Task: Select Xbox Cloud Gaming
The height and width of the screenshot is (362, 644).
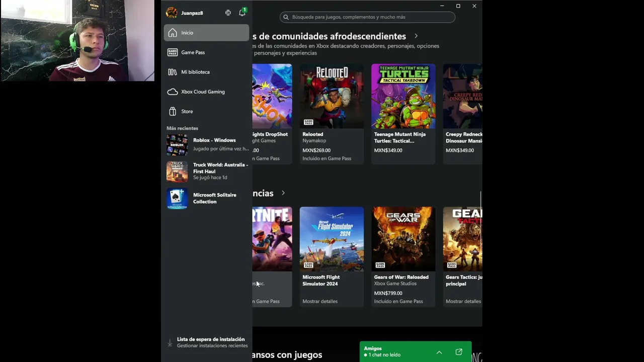Action: pos(206,92)
